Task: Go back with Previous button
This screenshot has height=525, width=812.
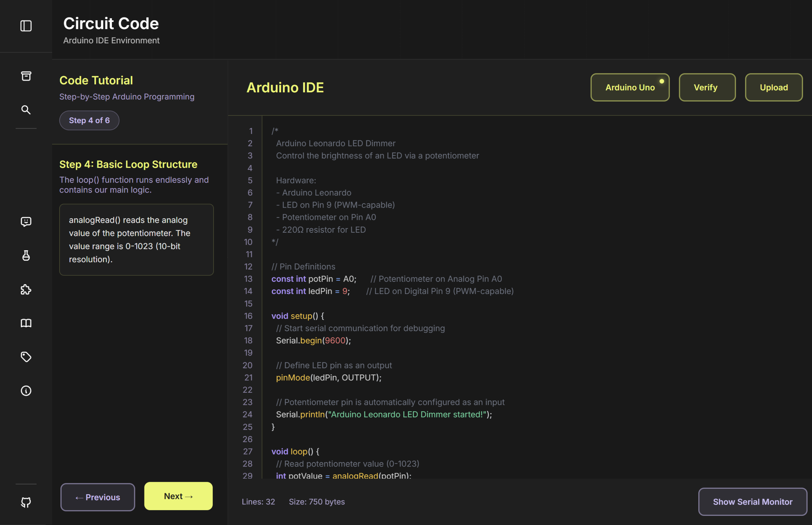Action: 97,497
